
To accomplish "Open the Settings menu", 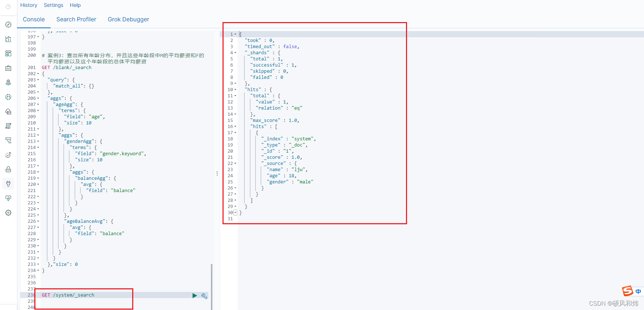I will coord(53,5).
